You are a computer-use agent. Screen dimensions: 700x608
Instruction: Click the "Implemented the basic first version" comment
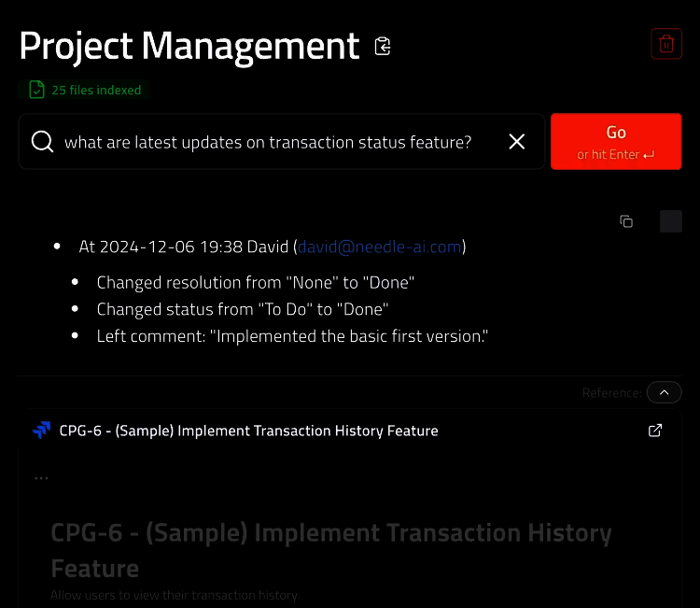(x=292, y=335)
